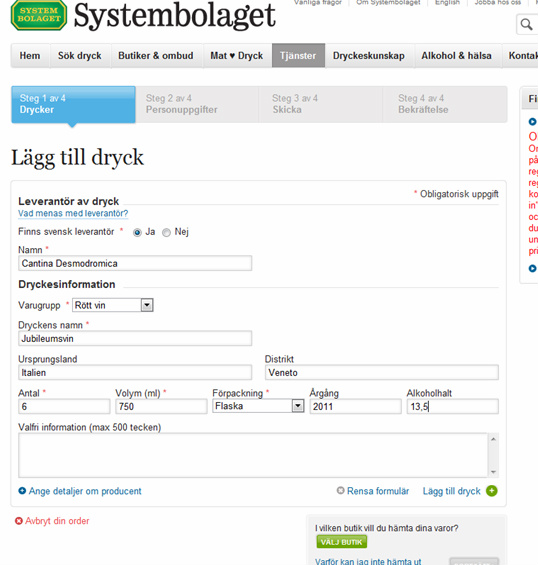Click the Namn field containing Cantina Desmodromica

pos(135,263)
